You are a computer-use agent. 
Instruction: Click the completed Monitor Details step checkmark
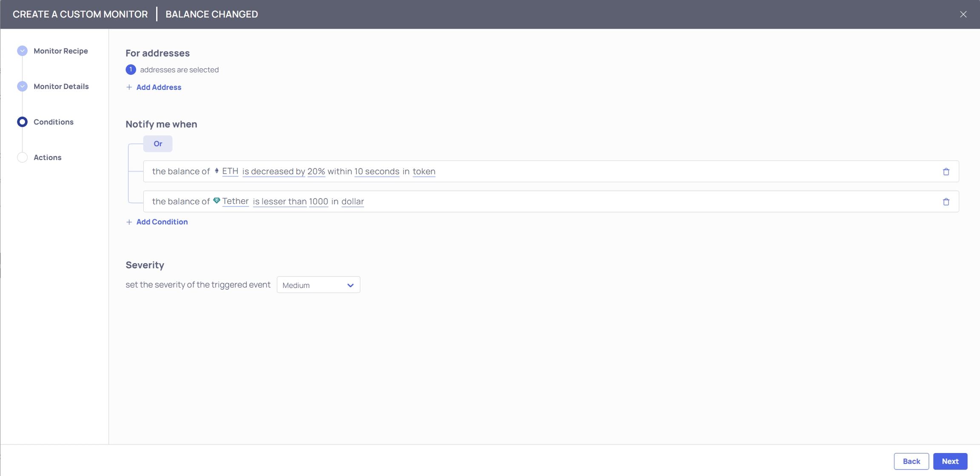point(22,86)
